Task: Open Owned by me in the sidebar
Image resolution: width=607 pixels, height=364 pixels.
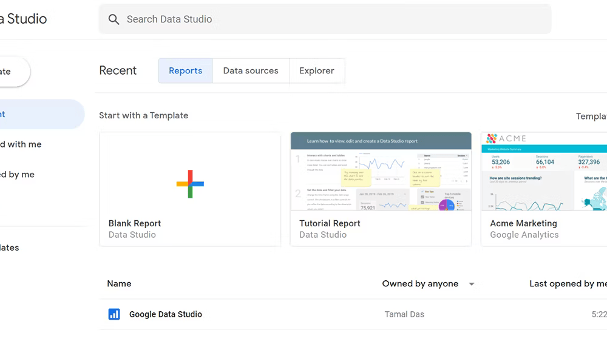Action: [17, 175]
